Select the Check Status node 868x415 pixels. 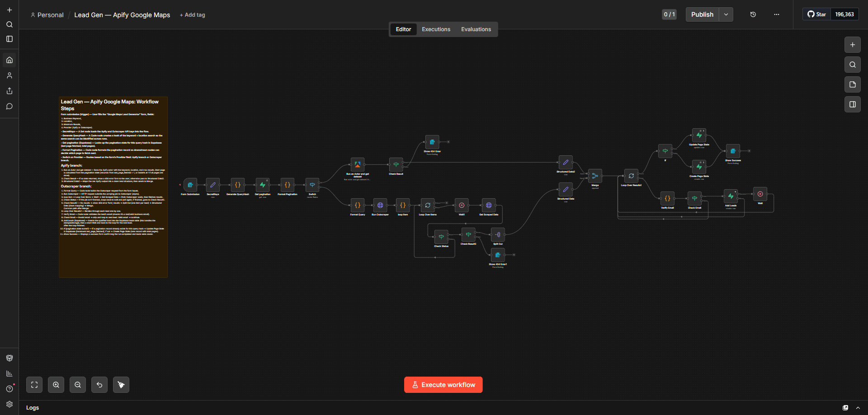441,237
